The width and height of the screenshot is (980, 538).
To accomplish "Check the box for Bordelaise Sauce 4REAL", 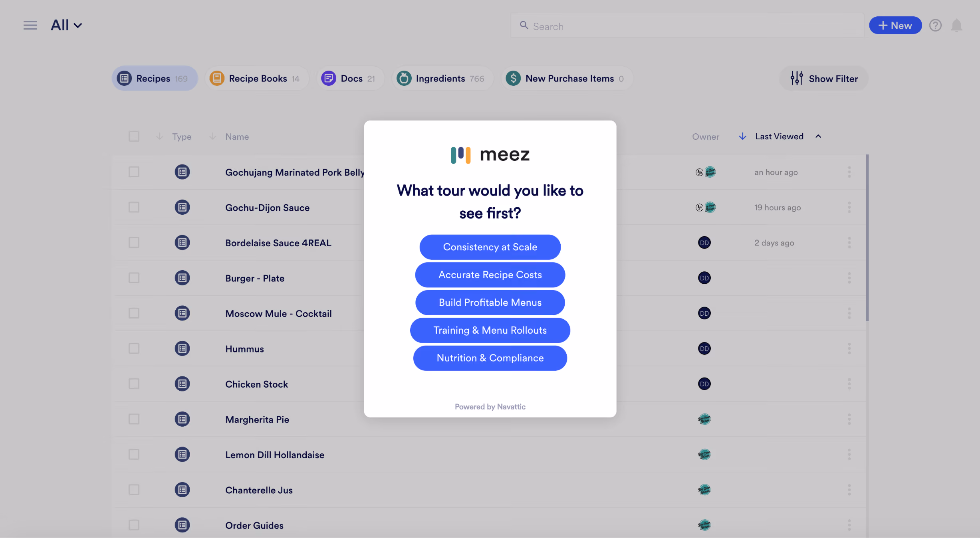I will pos(134,243).
